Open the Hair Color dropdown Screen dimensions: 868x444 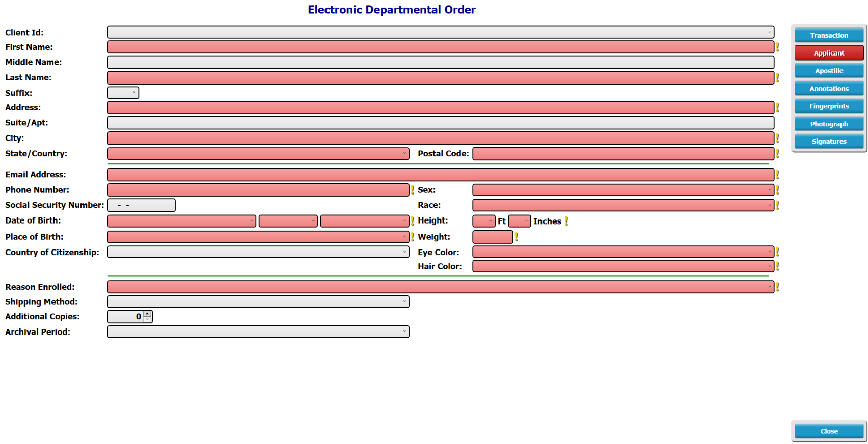point(623,266)
